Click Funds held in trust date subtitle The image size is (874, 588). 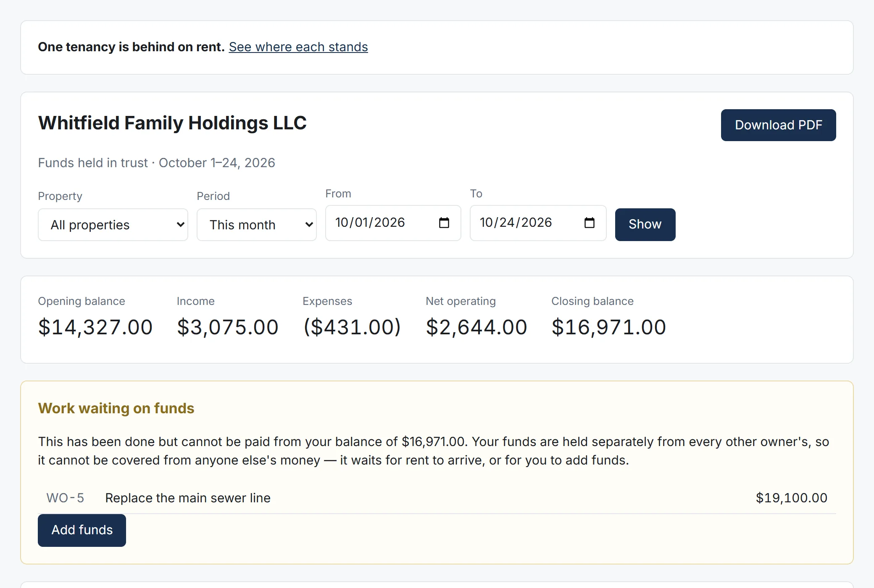(156, 163)
